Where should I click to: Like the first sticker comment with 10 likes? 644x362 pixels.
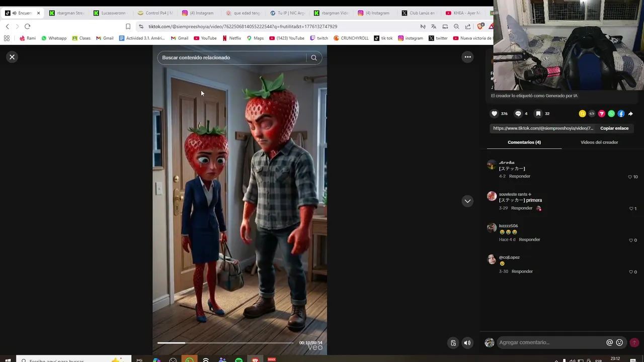[630, 177]
